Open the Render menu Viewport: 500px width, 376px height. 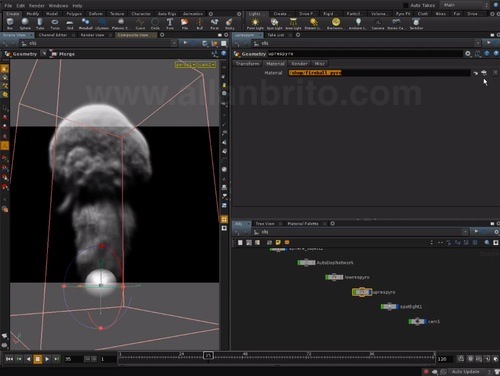click(x=37, y=6)
